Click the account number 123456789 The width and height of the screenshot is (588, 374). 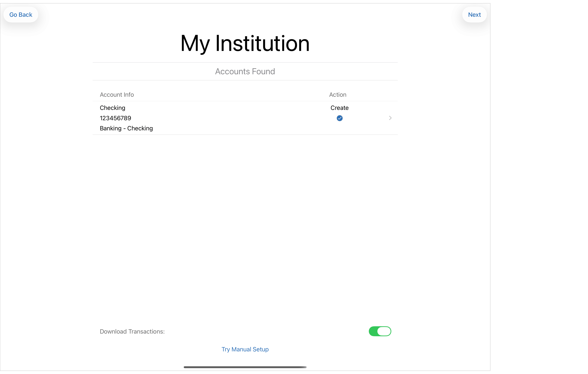tap(115, 118)
